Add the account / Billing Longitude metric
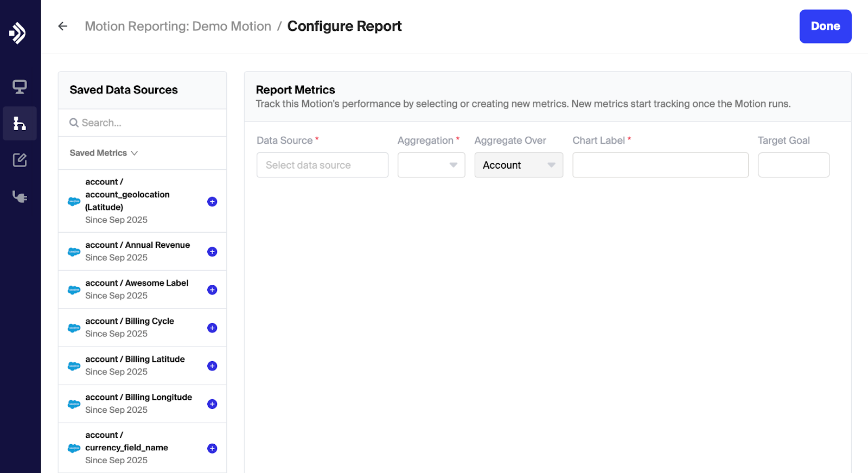The height and width of the screenshot is (473, 868). pos(212,404)
